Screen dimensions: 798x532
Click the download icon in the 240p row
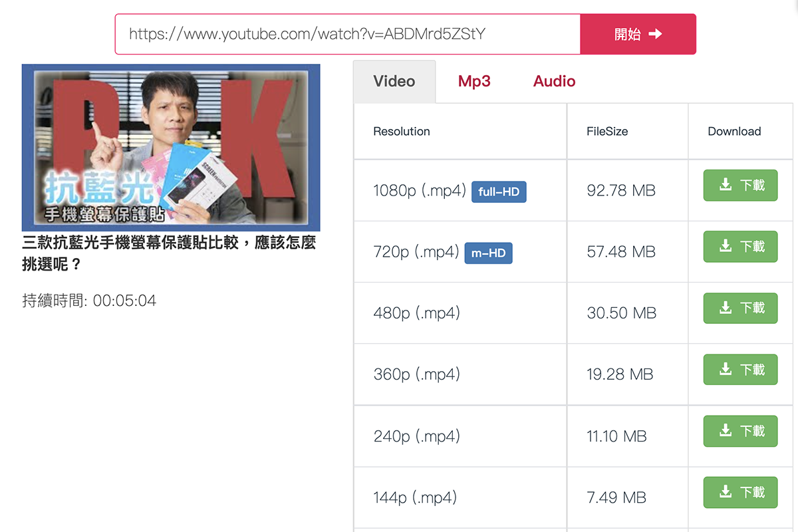coord(726,431)
